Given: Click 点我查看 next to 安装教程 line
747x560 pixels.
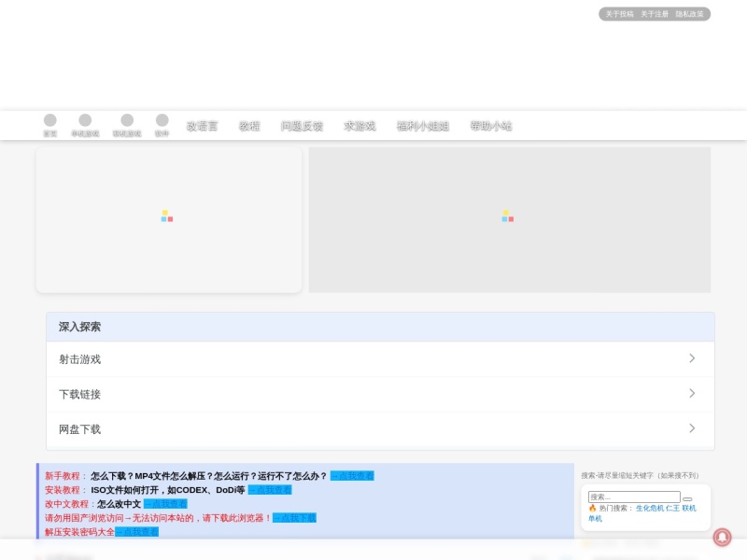Looking at the screenshot, I should (270, 490).
